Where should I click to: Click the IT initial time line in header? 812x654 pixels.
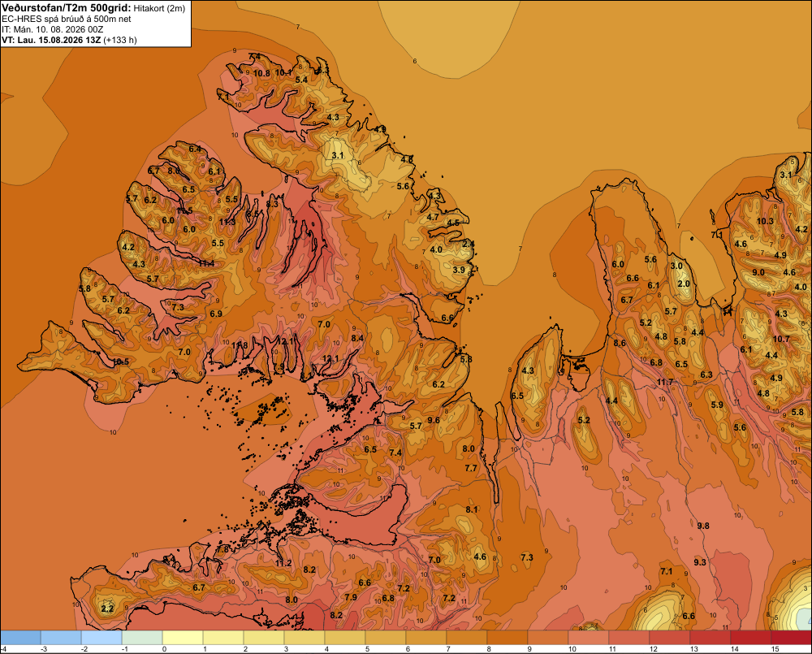click(x=52, y=29)
